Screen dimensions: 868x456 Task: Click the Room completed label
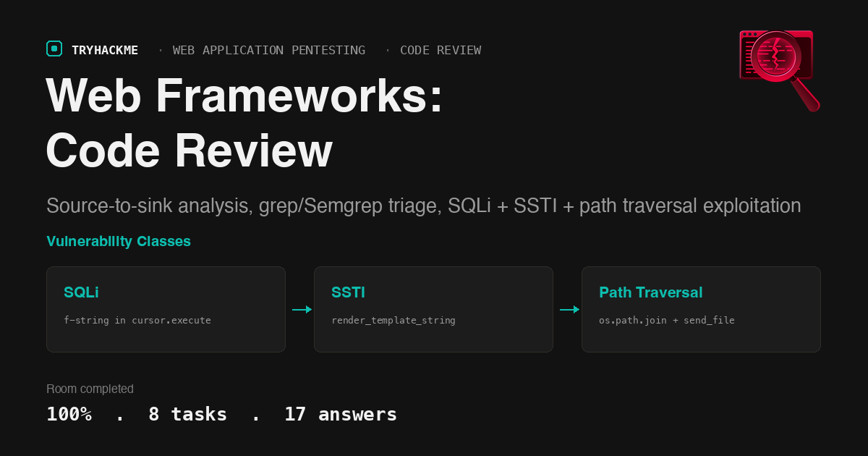tap(90, 389)
